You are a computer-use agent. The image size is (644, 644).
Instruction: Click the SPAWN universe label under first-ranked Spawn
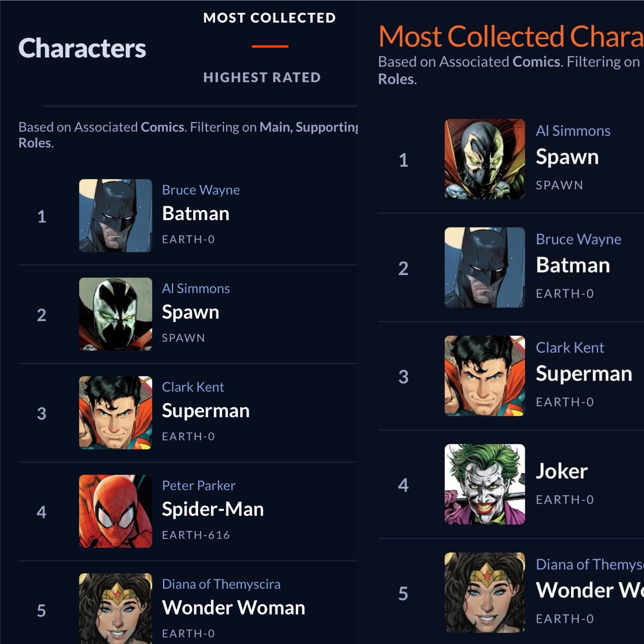(559, 185)
